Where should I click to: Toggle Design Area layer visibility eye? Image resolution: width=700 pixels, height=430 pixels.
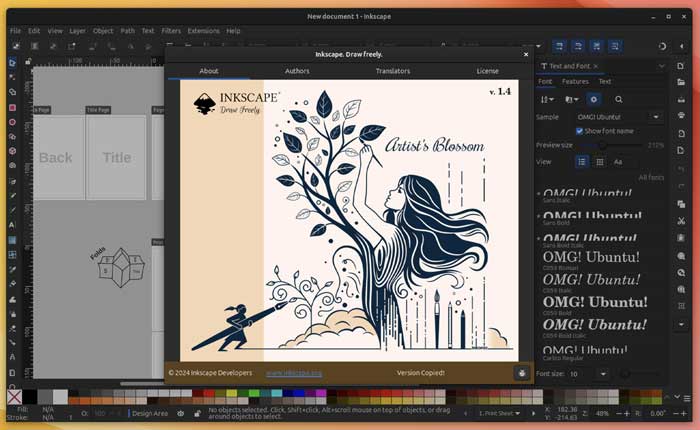click(180, 413)
